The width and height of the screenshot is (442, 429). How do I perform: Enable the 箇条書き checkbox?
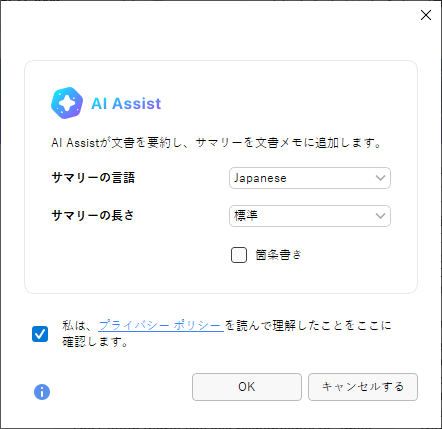(x=239, y=255)
